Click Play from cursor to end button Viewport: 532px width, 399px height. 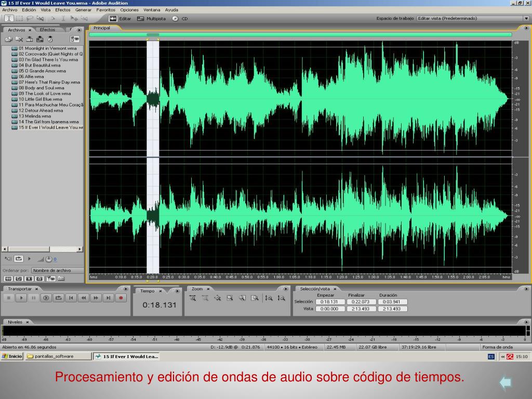[x=46, y=298]
